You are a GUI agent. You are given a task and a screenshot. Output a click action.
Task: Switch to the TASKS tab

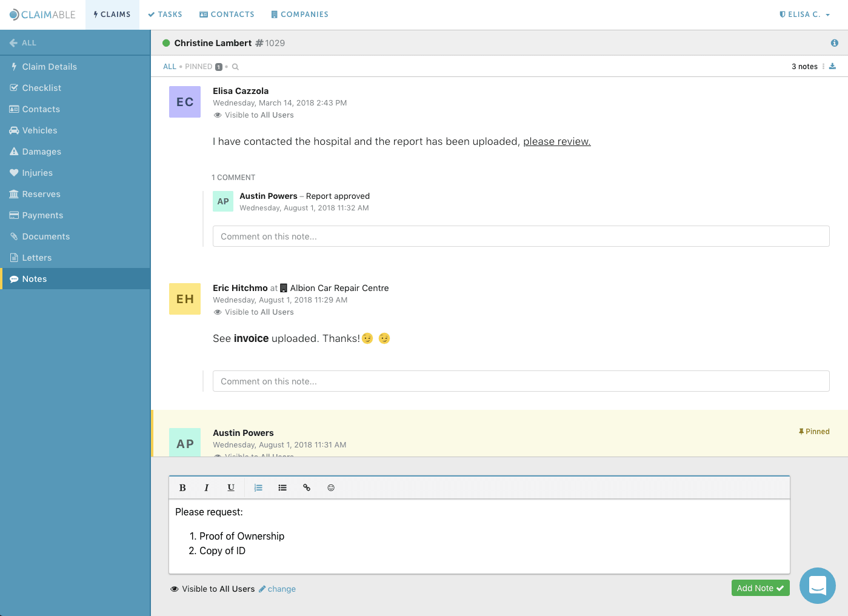coord(165,14)
